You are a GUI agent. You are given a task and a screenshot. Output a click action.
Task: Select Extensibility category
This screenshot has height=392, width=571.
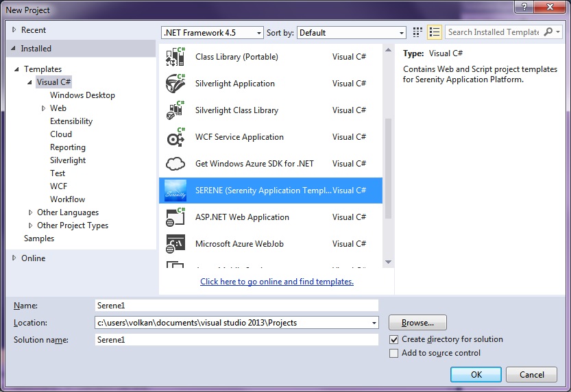click(71, 121)
